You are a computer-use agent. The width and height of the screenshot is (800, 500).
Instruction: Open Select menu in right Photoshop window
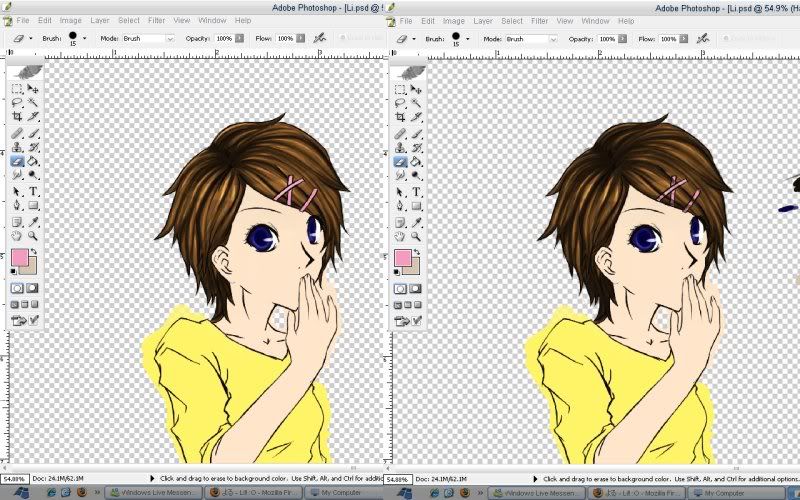coord(512,21)
